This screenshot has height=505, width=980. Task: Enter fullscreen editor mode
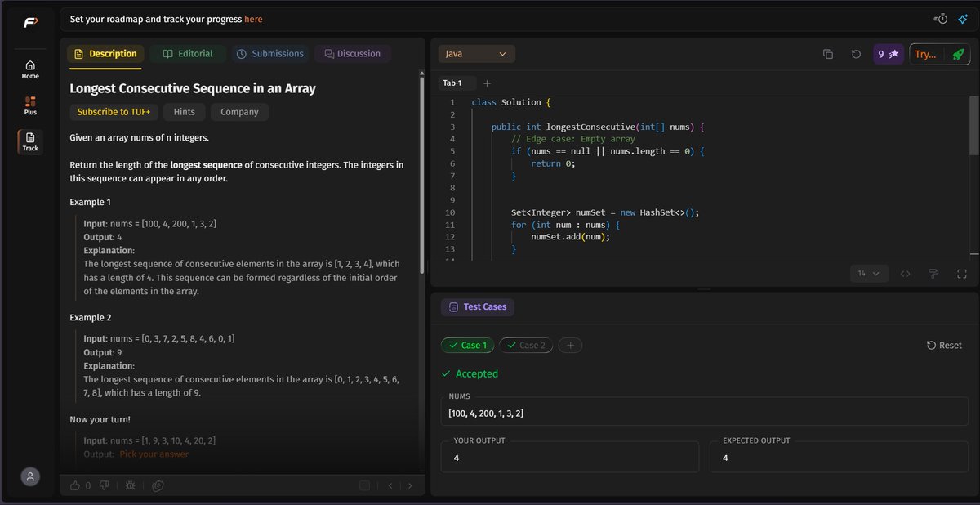tap(961, 274)
